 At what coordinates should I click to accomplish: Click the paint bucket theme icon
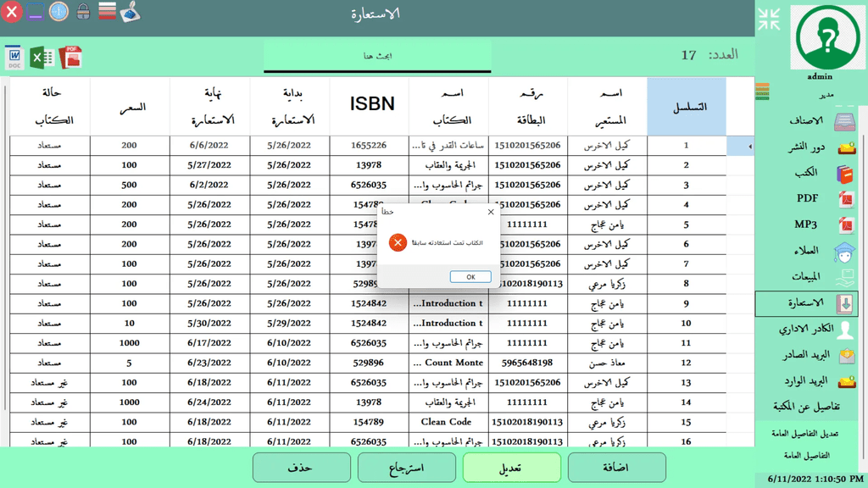point(130,12)
